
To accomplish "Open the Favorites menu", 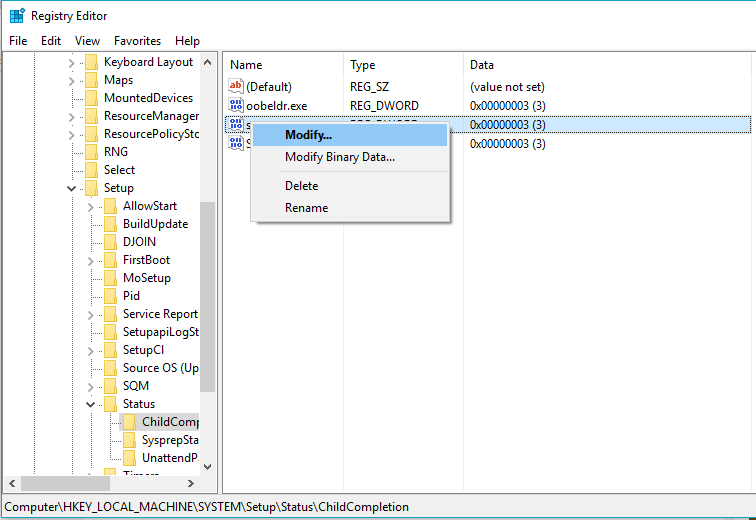I will point(137,41).
